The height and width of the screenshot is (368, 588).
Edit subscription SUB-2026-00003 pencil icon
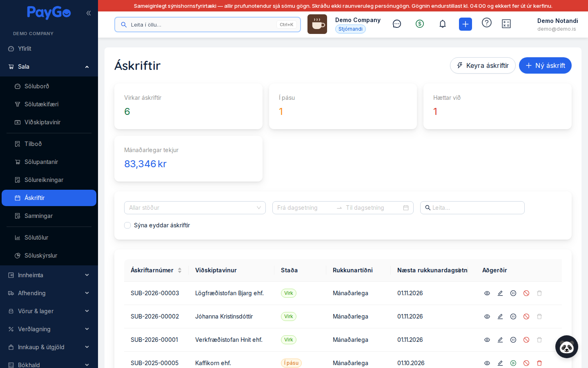click(500, 293)
